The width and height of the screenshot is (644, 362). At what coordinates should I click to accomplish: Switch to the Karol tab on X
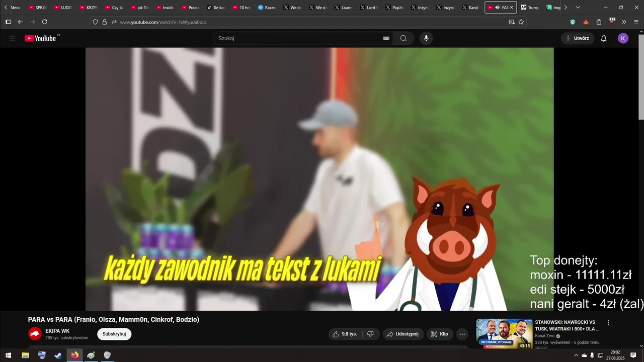pyautogui.click(x=470, y=8)
